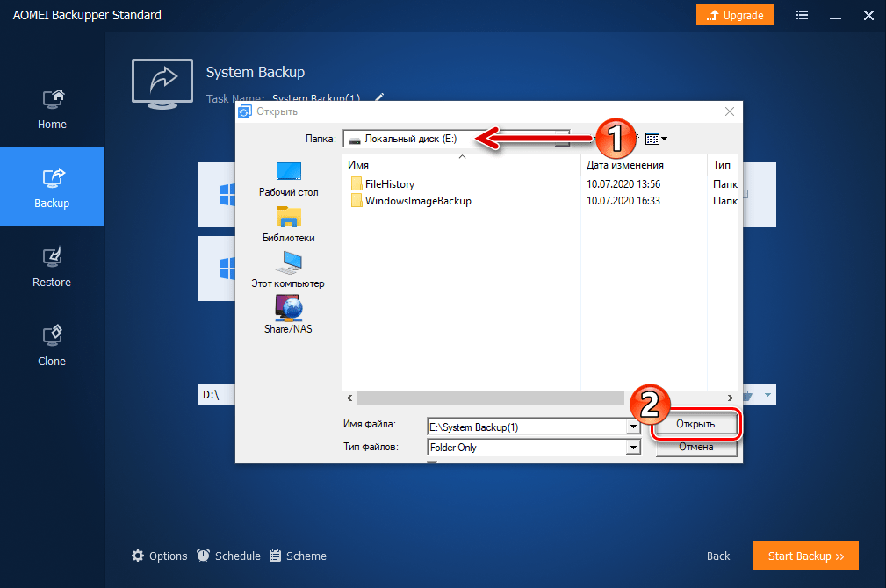Open the Библиотеки location
The width and height of the screenshot is (886, 588).
click(289, 225)
